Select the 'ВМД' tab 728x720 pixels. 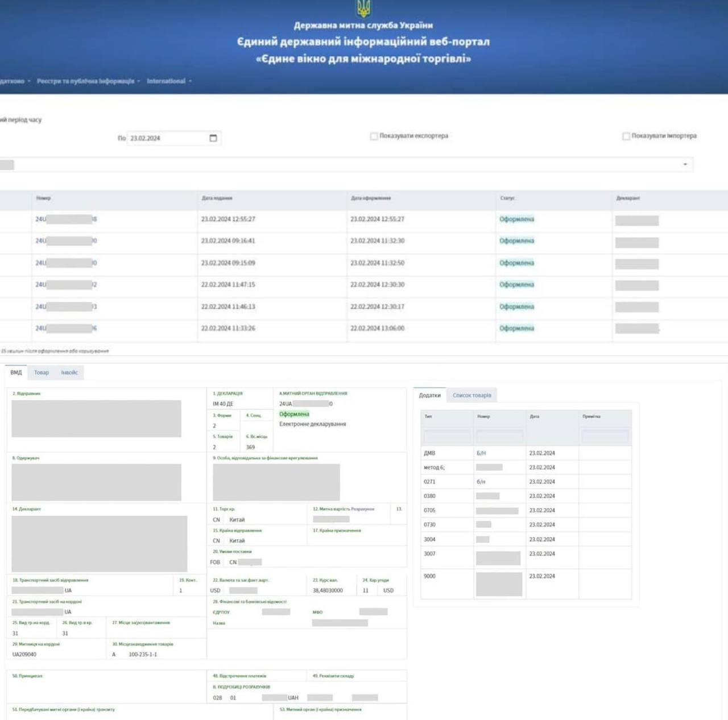16,373
